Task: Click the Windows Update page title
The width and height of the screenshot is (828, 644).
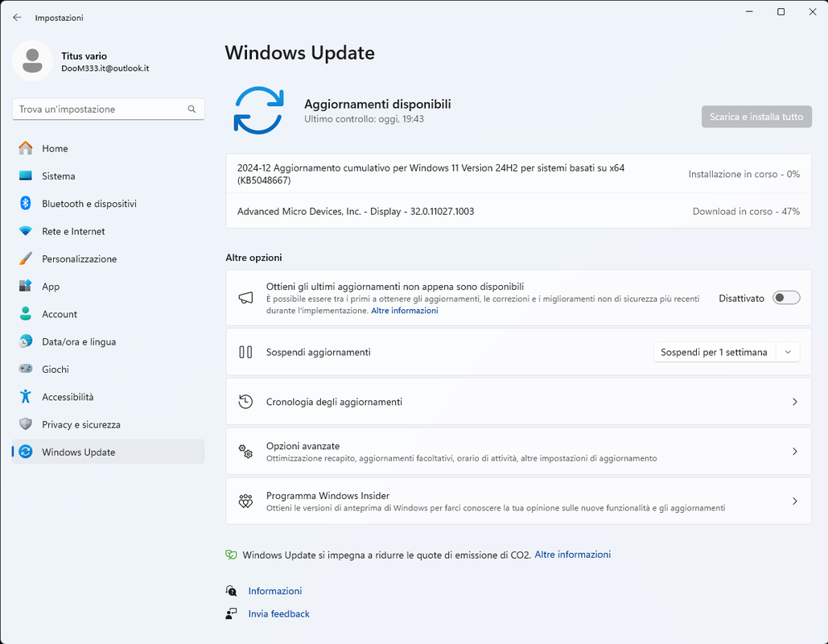Action: 300,53
